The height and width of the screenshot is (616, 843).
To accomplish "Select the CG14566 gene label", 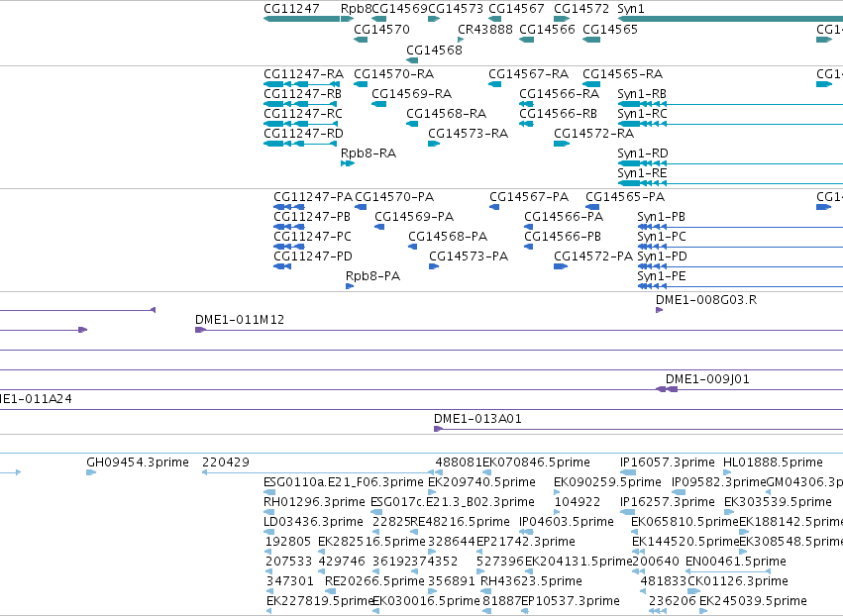I will point(547,29).
